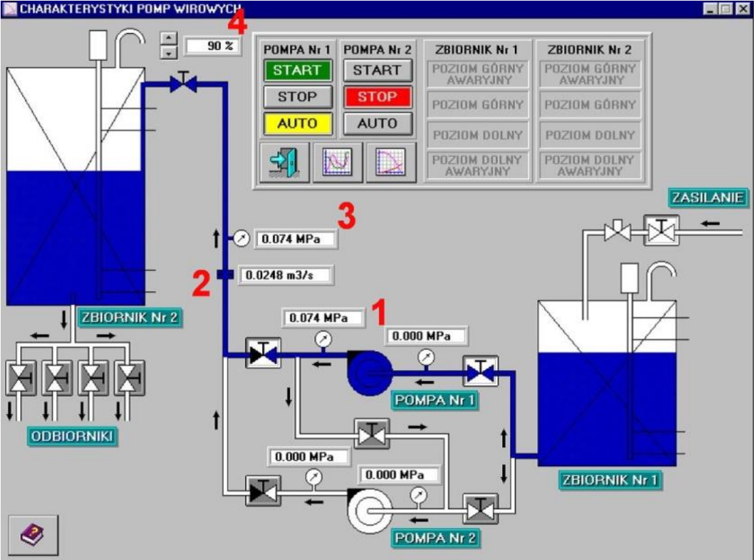This screenshot has height=560, width=754.
Task: Stop POMPA Nr 1
Action: tap(297, 97)
